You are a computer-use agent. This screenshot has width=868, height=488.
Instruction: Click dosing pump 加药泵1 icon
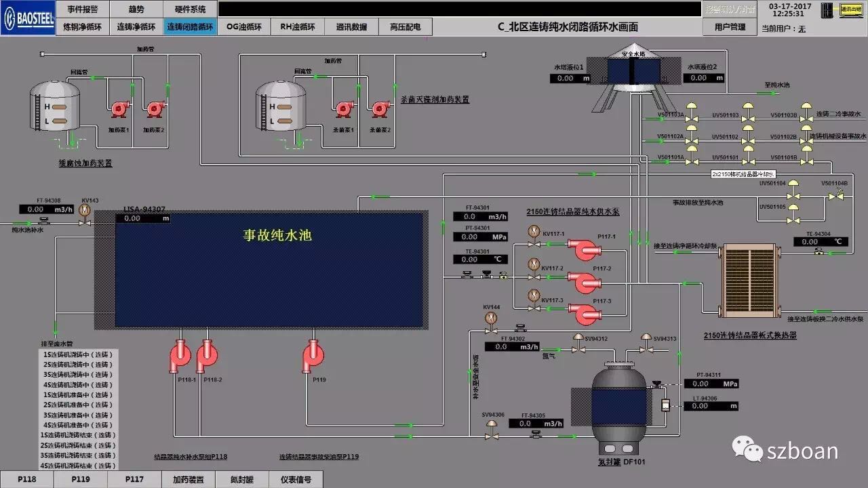tap(121, 108)
